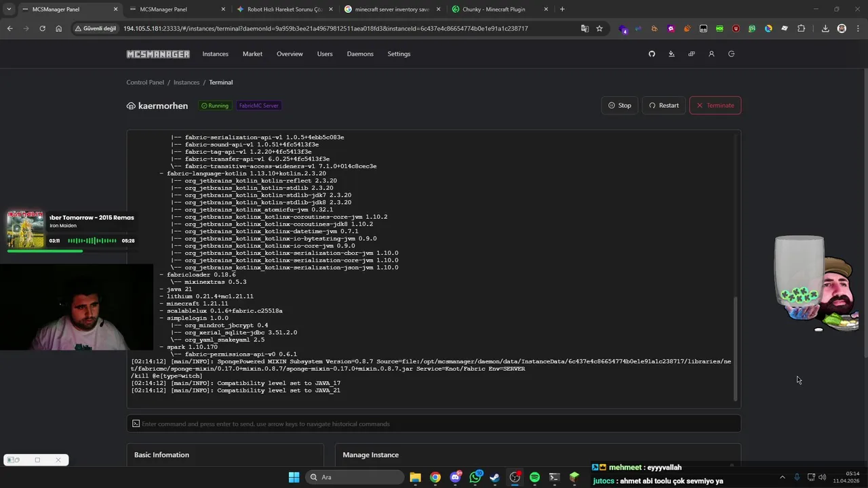
Task: Open the user profile icon in header
Action: click(x=711, y=54)
